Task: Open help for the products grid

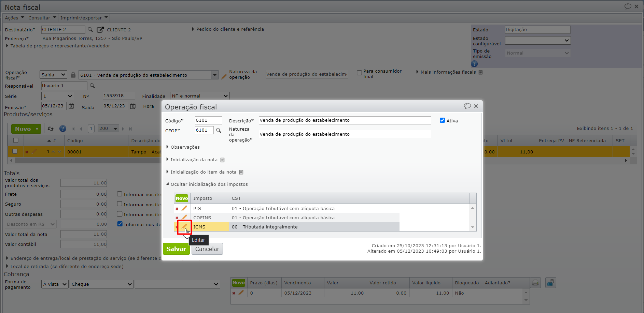Action: tap(63, 129)
